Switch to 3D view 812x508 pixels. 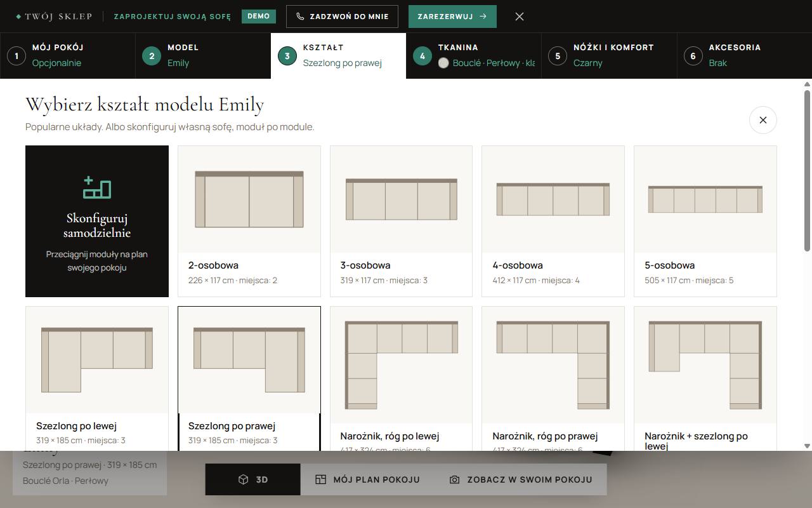pyautogui.click(x=252, y=479)
